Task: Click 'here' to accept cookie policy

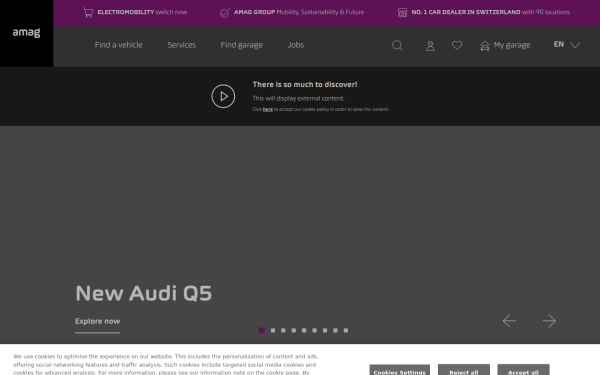Action: [267, 109]
